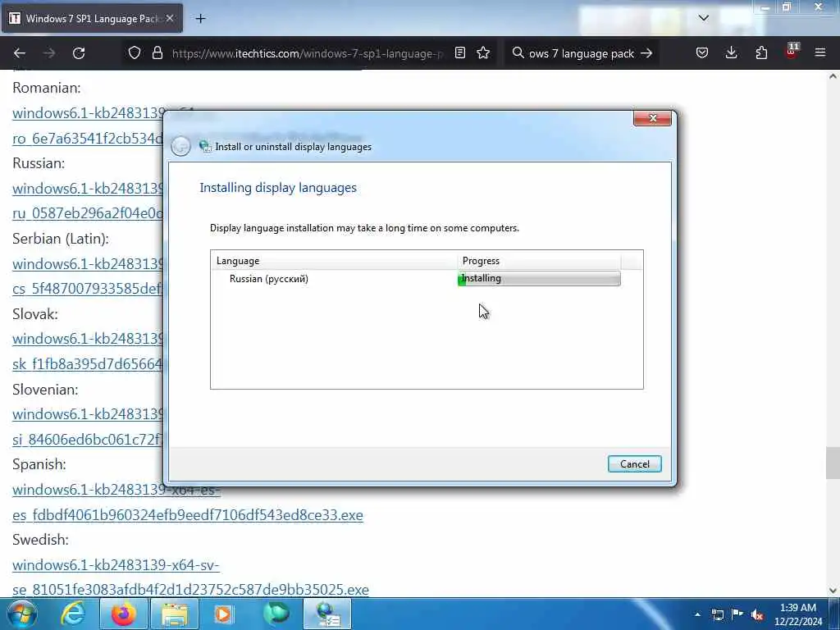This screenshot has height=630, width=840.
Task: Open the Romanian windows6.1-kb2483139 link
Action: (x=89, y=113)
